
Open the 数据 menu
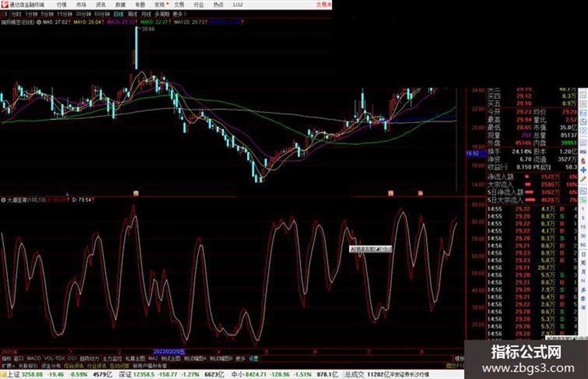(120, 4)
